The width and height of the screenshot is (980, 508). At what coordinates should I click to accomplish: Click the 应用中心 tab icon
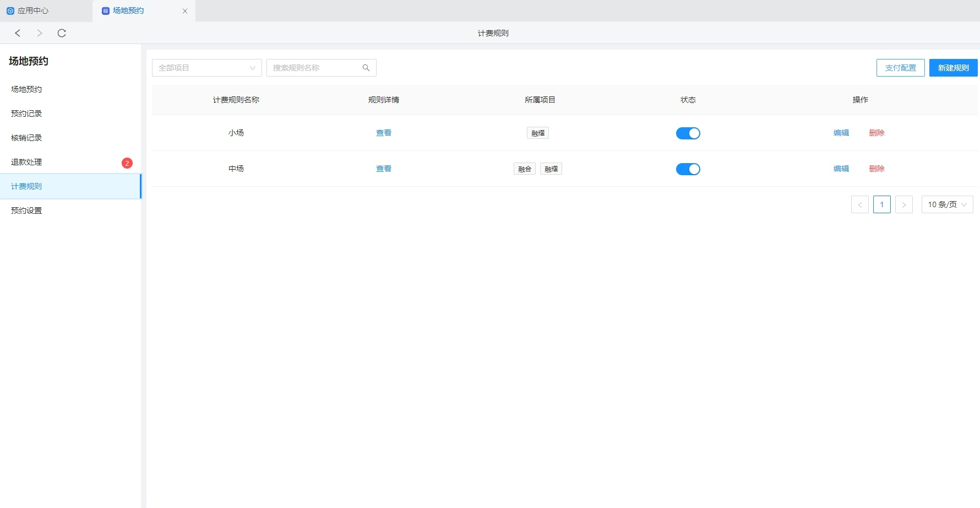coord(10,10)
